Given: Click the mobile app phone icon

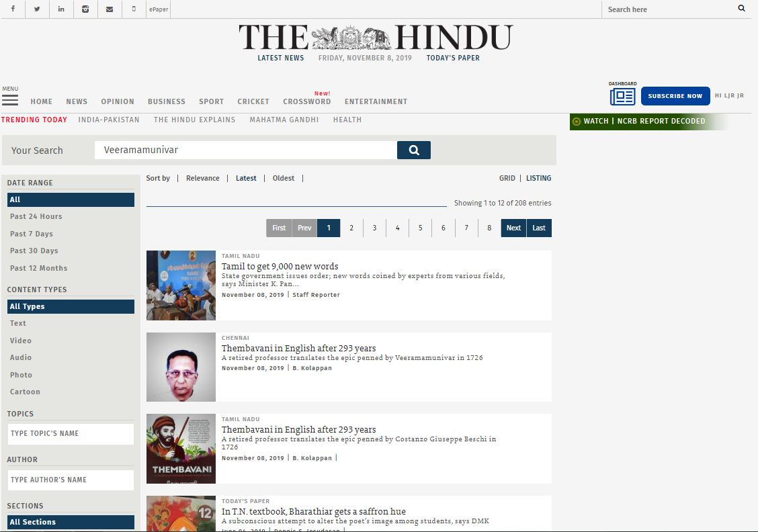Looking at the screenshot, I should (x=134, y=9).
